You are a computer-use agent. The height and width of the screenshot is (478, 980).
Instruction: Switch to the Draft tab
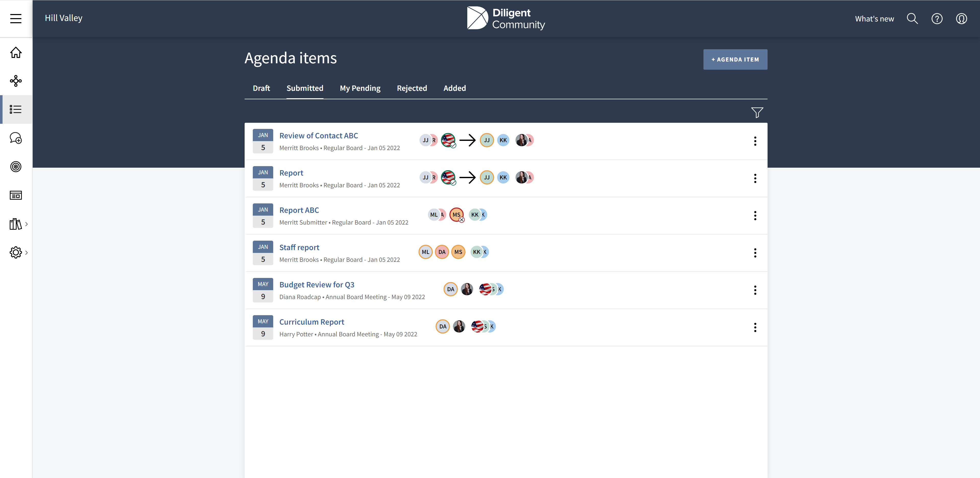(x=261, y=88)
